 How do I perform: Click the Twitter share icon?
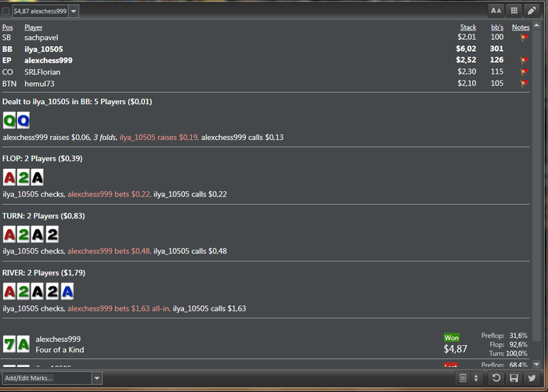click(x=532, y=378)
